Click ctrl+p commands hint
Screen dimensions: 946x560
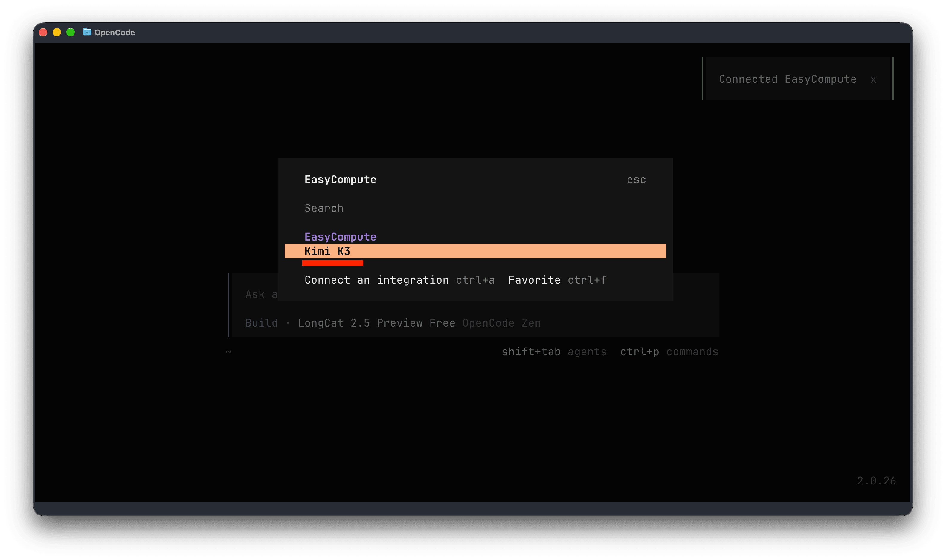[669, 352]
